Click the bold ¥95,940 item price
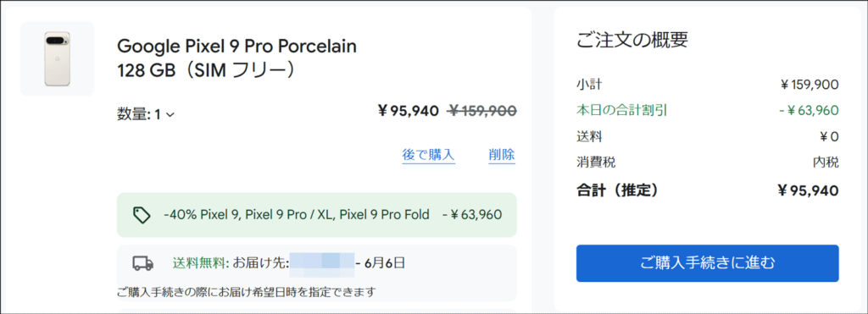Viewport: 868px width, 314px height. tap(408, 112)
